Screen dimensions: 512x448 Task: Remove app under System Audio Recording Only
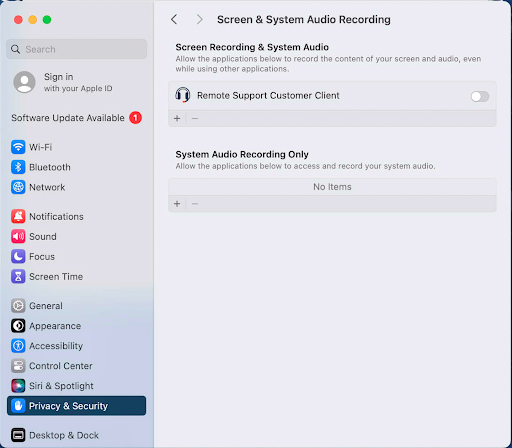click(195, 204)
